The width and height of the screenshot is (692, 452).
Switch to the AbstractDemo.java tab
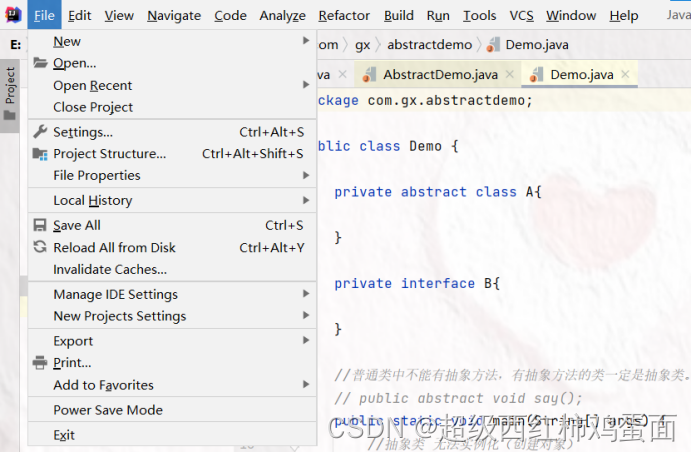pos(438,75)
